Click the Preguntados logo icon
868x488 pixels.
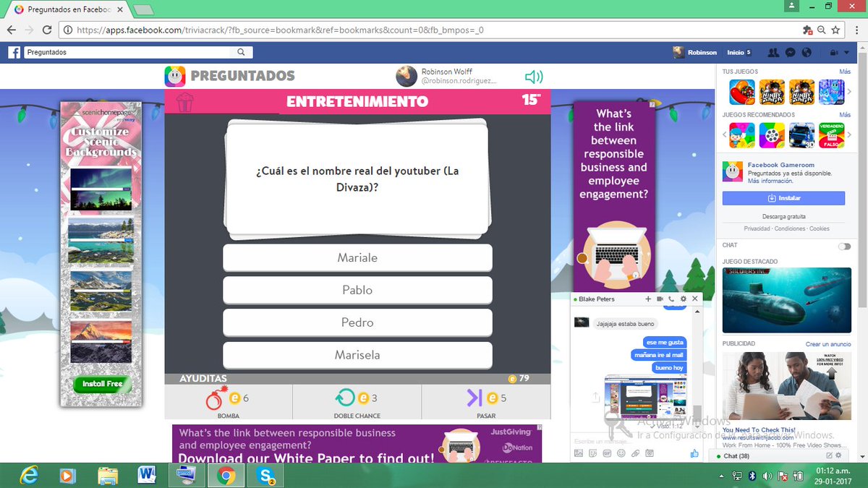click(174, 76)
